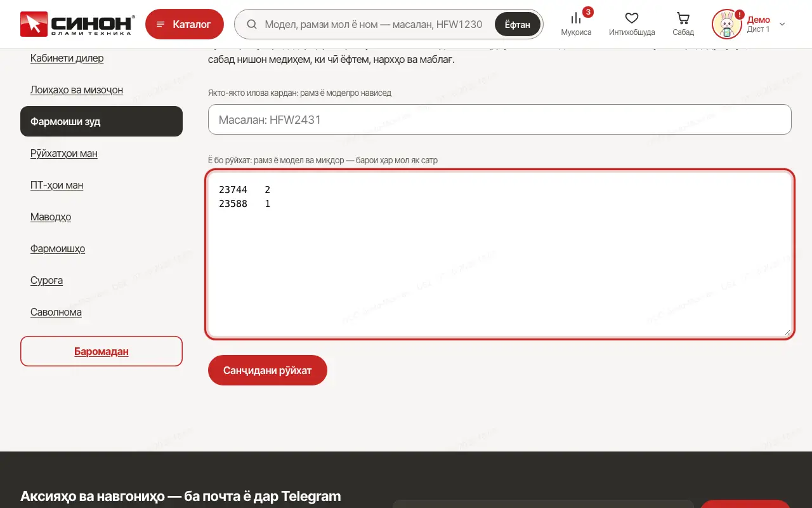Click the Синон logo
The width and height of the screenshot is (812, 508).
click(77, 24)
